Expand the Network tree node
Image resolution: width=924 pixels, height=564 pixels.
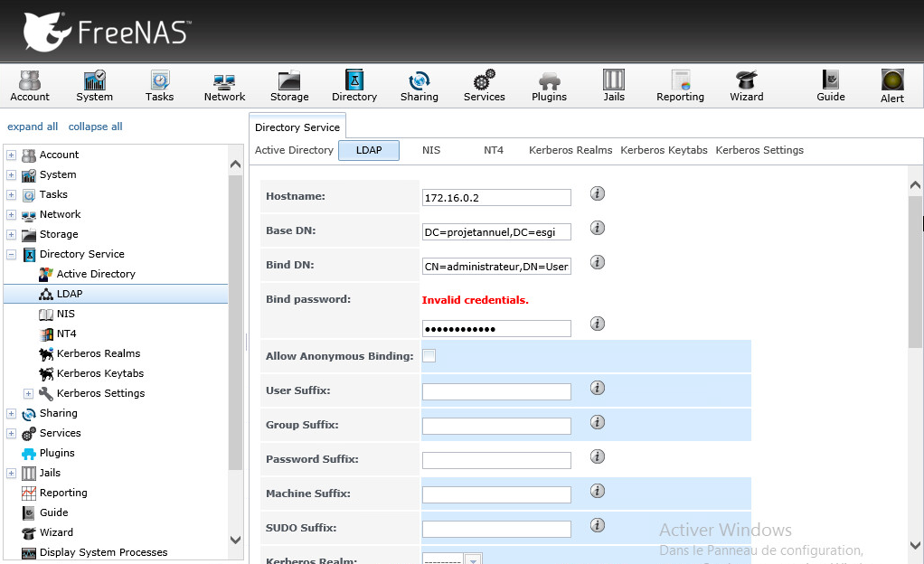[x=11, y=214]
